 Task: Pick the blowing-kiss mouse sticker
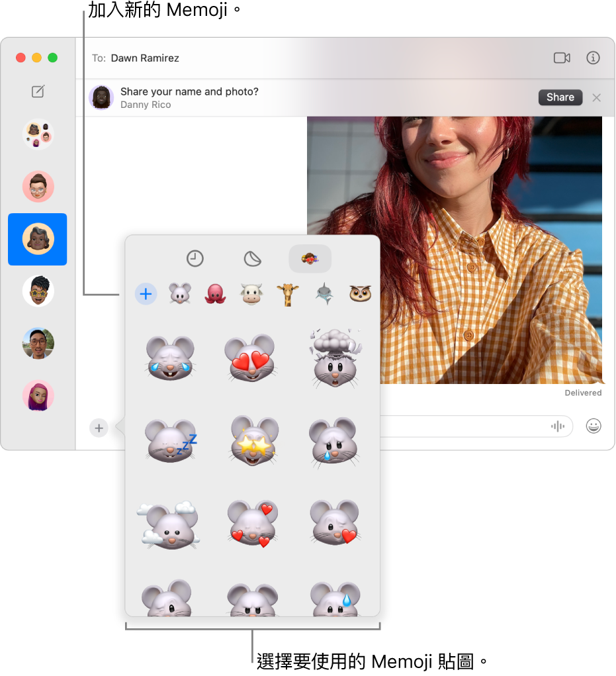tap(335, 523)
